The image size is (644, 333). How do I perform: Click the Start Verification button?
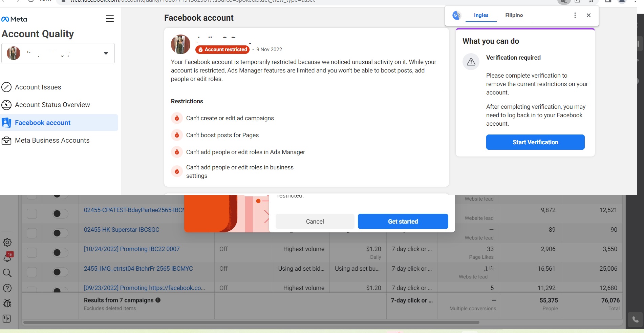[x=535, y=142]
